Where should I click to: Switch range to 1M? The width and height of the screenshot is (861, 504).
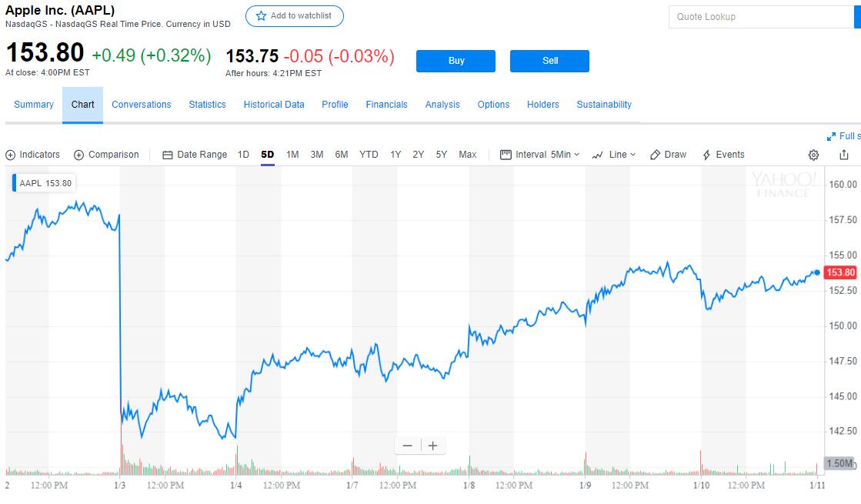(x=292, y=155)
